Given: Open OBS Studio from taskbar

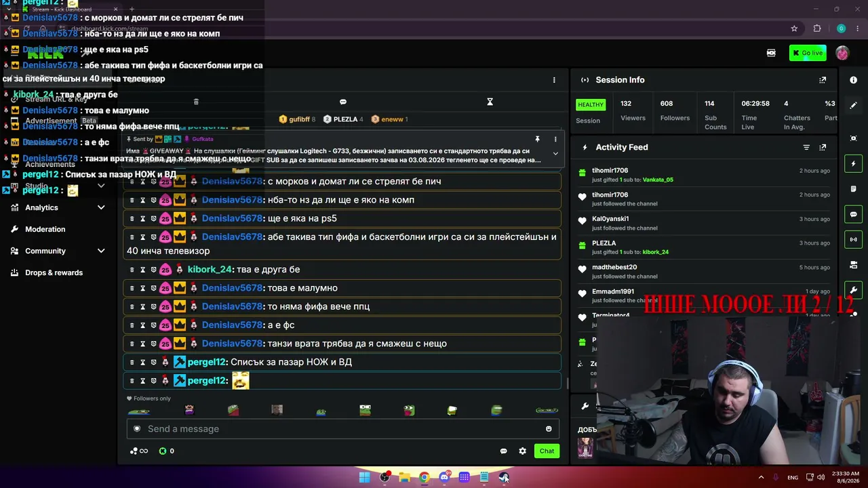Looking at the screenshot, I should click(x=384, y=477).
